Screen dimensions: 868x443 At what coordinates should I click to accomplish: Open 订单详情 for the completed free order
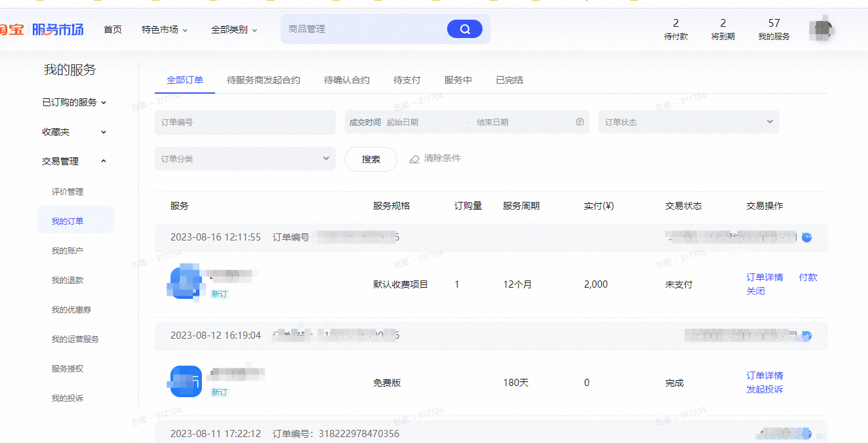[764, 376]
